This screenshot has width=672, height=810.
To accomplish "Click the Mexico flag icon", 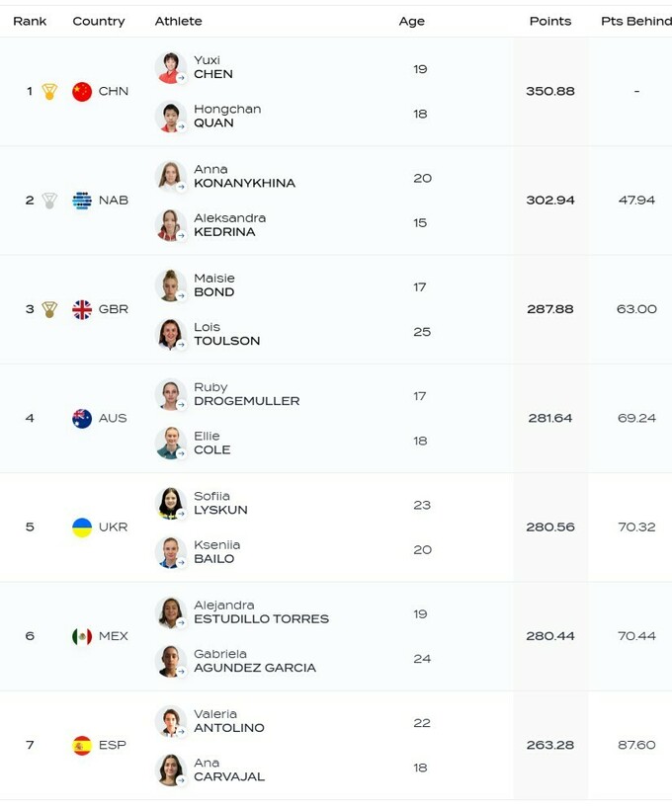I will 82,636.
